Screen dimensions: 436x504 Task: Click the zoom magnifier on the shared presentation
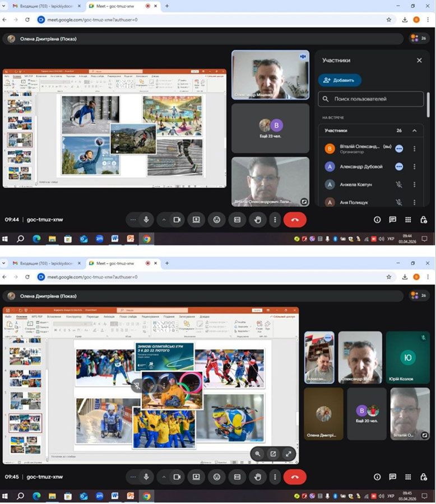[x=257, y=454]
